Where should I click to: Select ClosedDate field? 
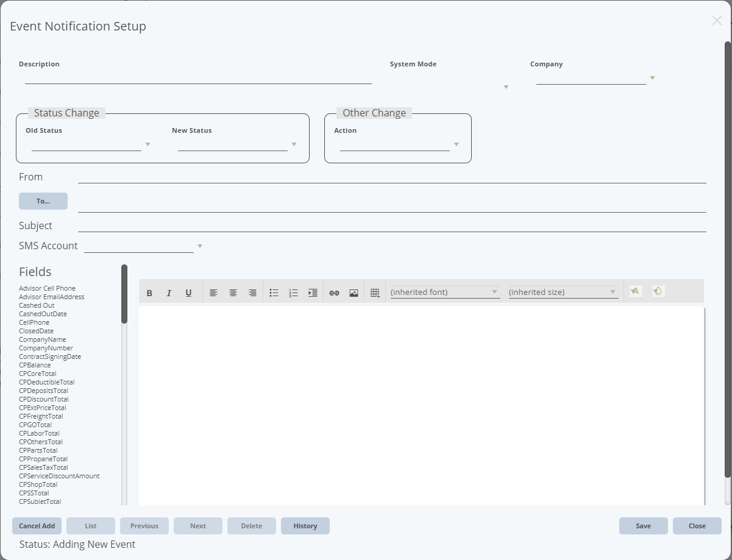click(36, 331)
